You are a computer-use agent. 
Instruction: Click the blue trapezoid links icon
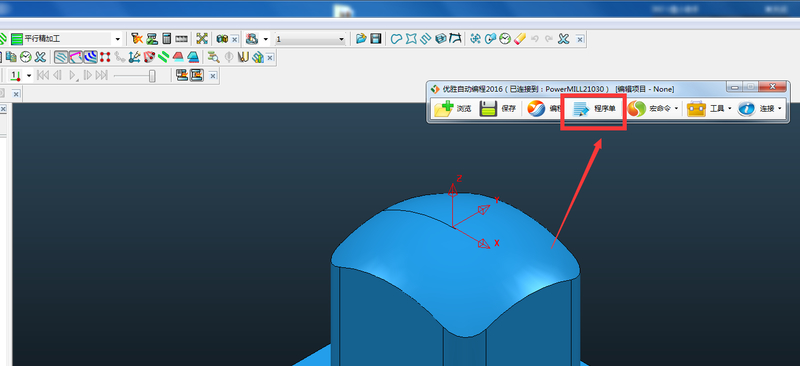(x=193, y=57)
